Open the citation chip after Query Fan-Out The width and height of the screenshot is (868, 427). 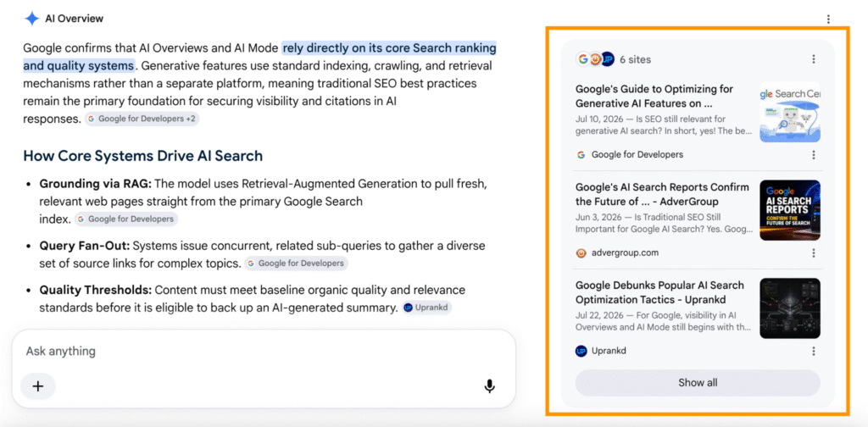(x=296, y=263)
